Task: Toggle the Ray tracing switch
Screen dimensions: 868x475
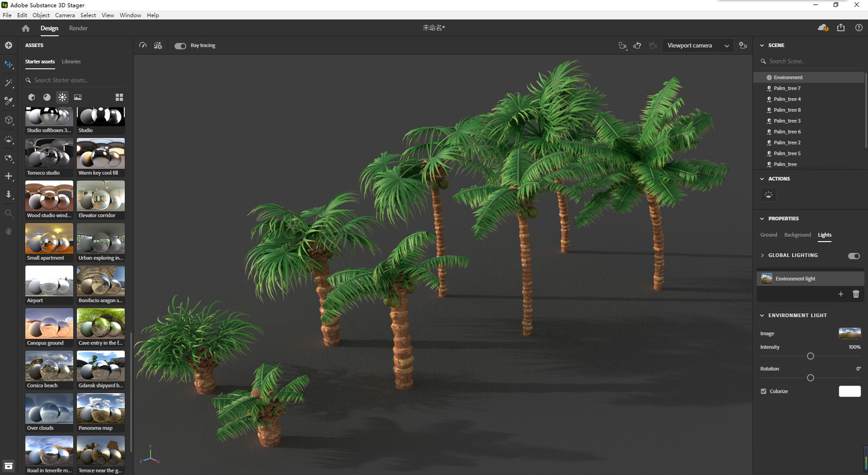Action: [x=180, y=46]
